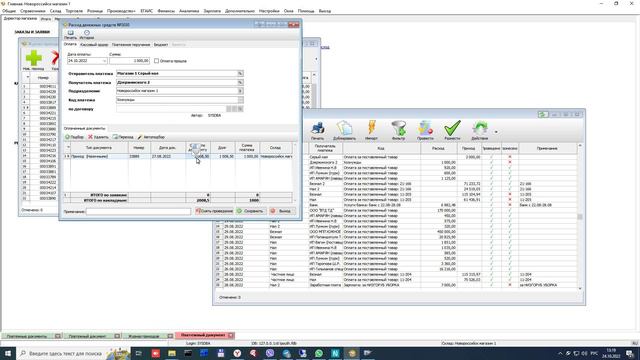Open the Торговля menu
640x360 pixels.
click(x=74, y=11)
